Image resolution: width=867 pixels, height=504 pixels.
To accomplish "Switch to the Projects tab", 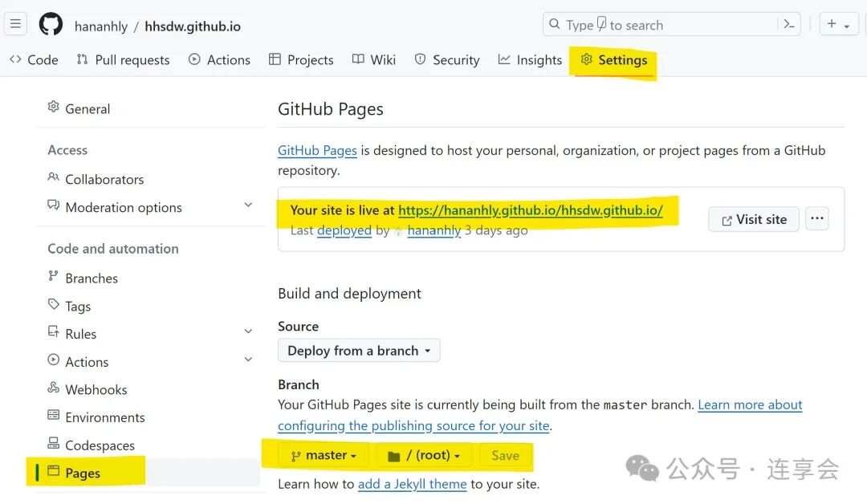I will point(301,59).
